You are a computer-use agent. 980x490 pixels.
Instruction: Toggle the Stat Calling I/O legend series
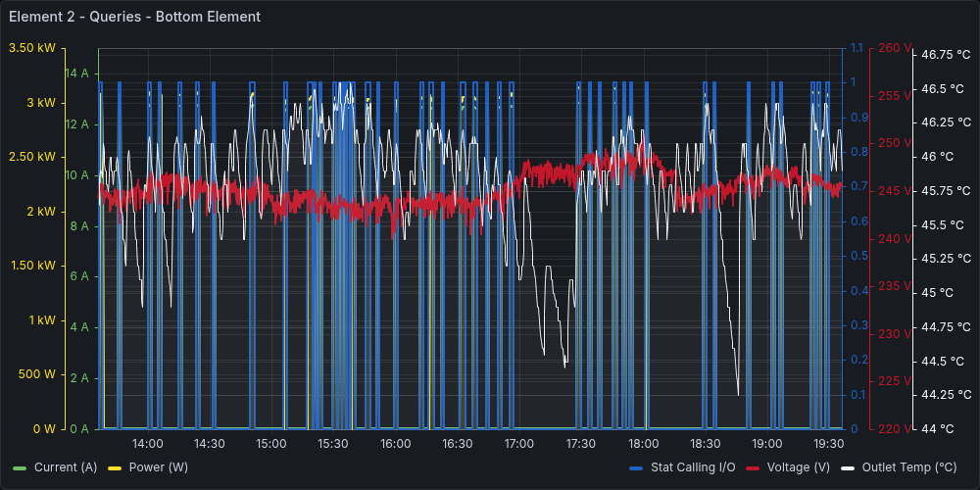coord(693,466)
